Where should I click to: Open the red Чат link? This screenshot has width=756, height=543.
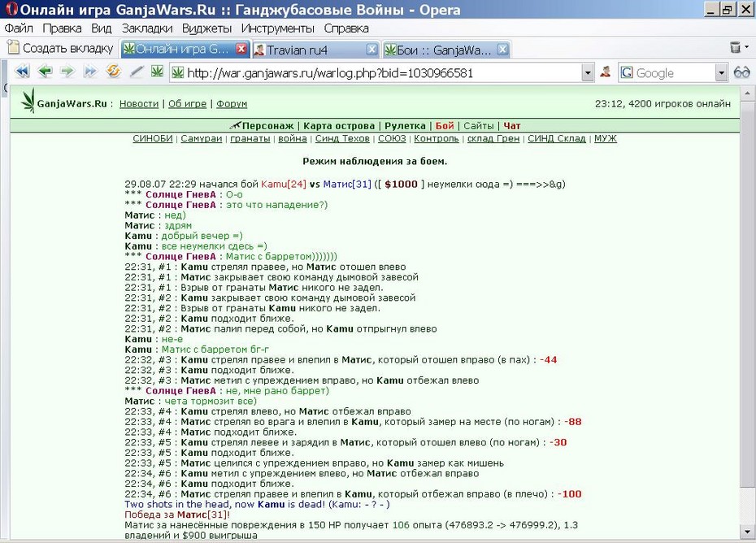512,126
